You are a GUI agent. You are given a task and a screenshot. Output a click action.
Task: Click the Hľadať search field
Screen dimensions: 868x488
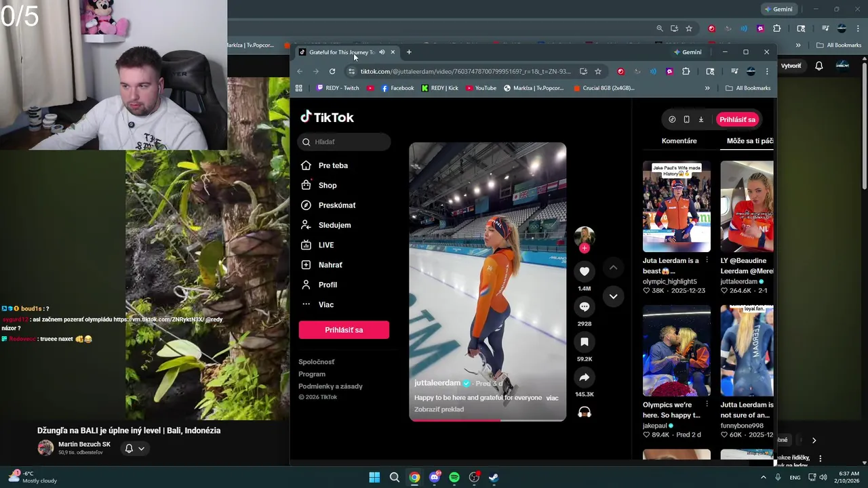click(x=344, y=142)
